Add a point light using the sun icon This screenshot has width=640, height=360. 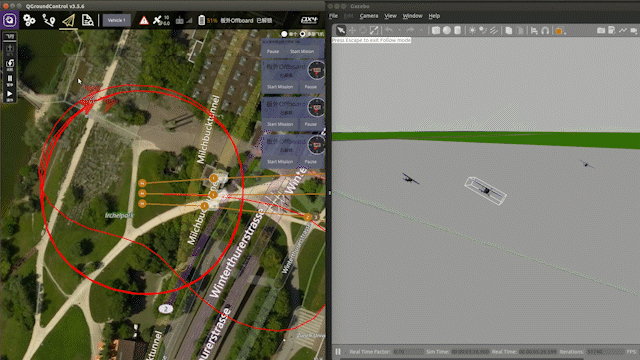pos(472,31)
